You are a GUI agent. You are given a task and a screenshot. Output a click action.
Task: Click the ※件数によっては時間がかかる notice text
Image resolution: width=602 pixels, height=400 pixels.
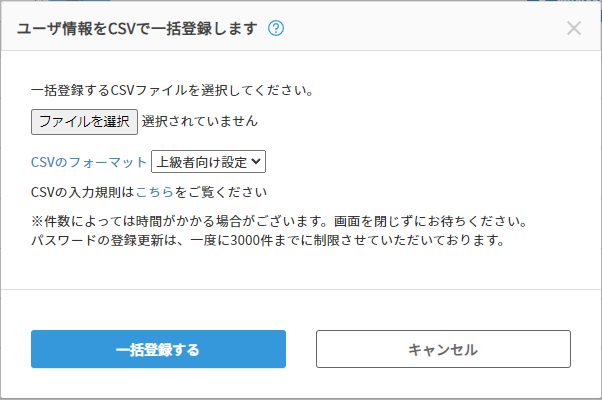click(x=280, y=221)
